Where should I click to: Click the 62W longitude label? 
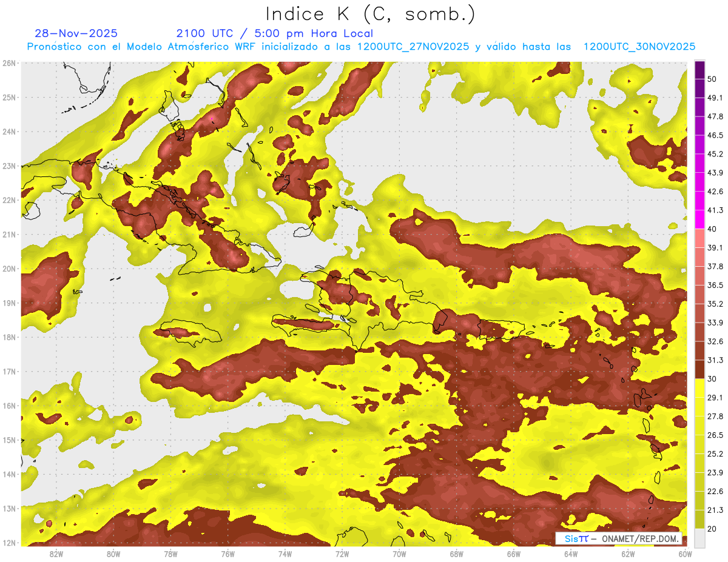tap(628, 554)
